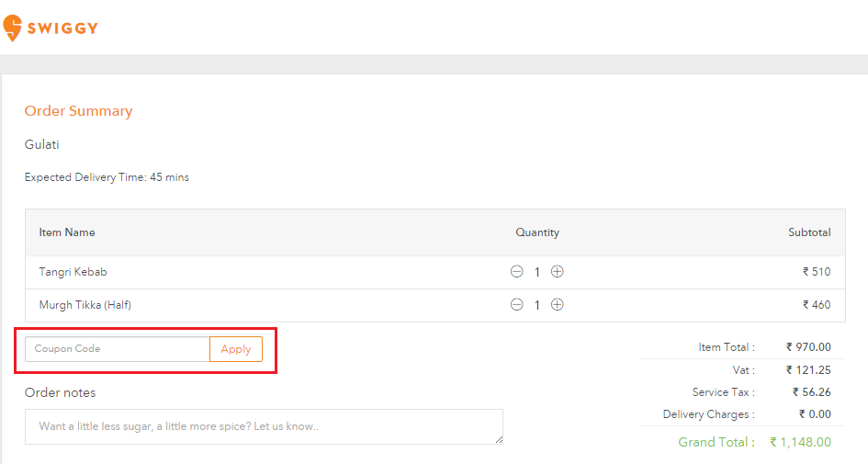Screen dimensions: 868x464
Task: Focus the Coupon Code input field
Action: click(x=118, y=349)
